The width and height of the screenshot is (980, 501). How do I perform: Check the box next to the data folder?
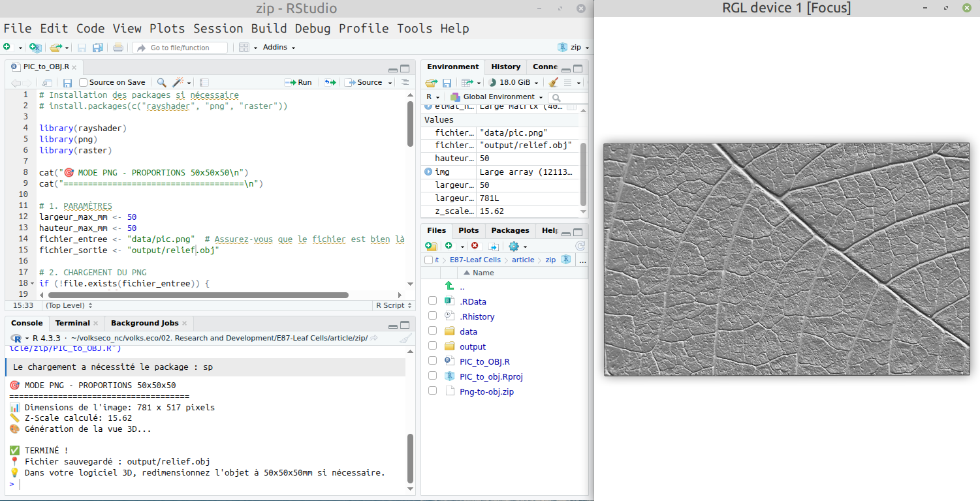(432, 331)
